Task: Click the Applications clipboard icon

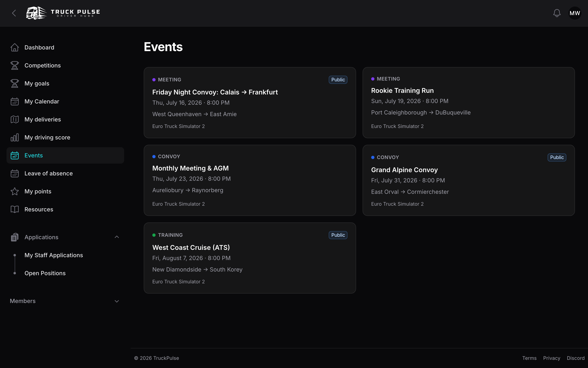Action: (x=14, y=237)
